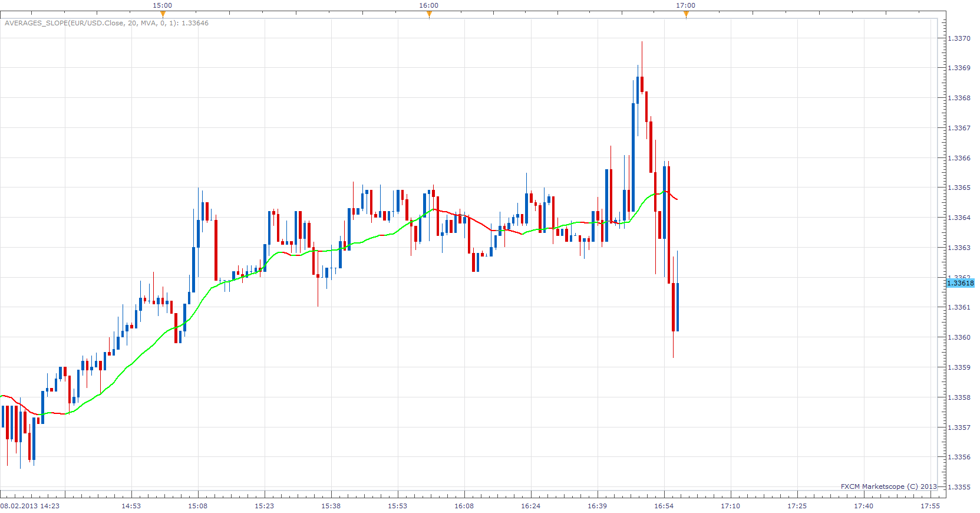Viewport: 980px width, 513px height.
Task: Click the 15:38 time axis label
Action: pyautogui.click(x=331, y=506)
